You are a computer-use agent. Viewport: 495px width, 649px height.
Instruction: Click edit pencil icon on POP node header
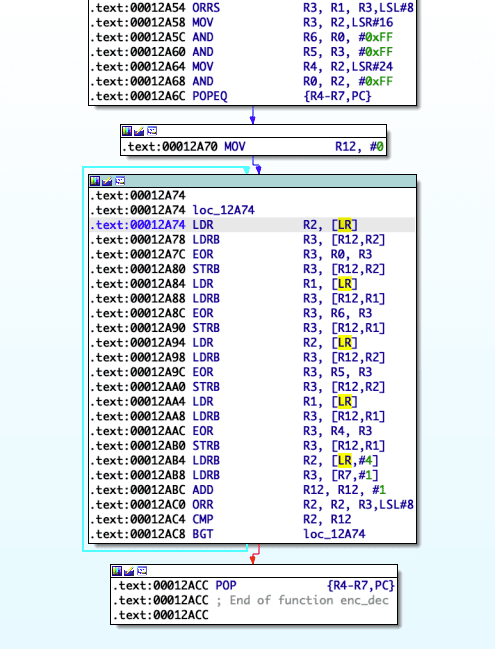[129, 571]
